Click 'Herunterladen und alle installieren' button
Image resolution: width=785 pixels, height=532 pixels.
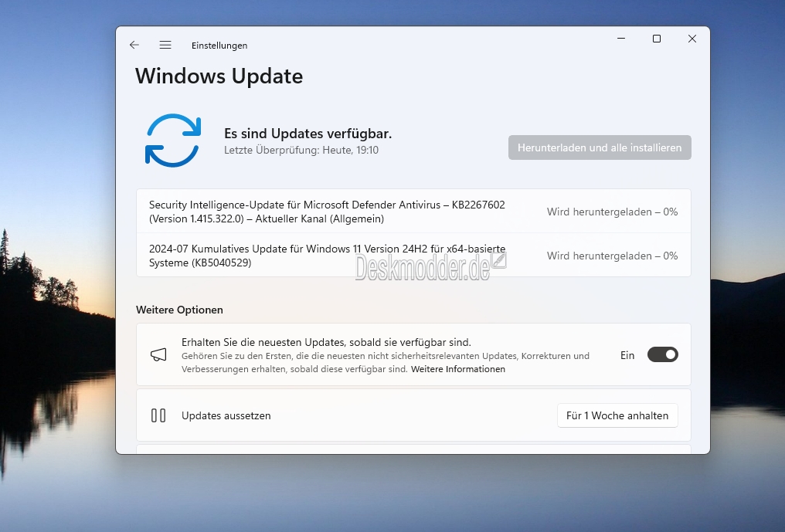[x=600, y=147]
